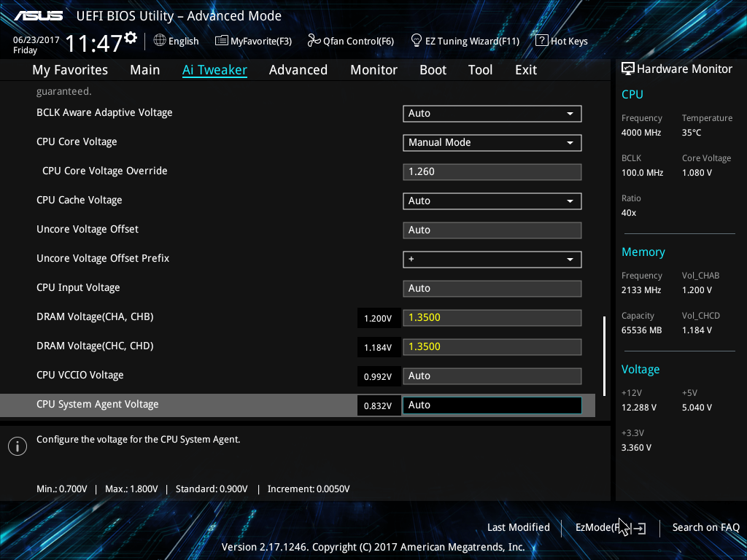The width and height of the screenshot is (747, 560).
Task: Select the Exit tab
Action: (x=526, y=70)
